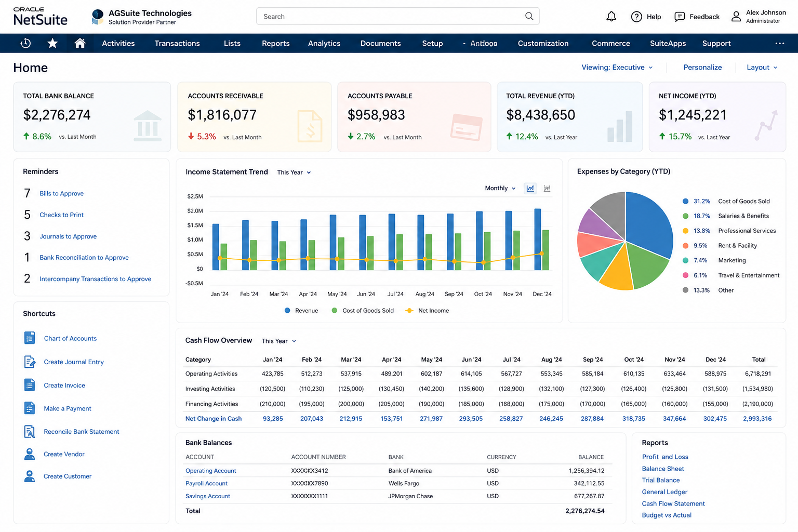The image size is (798, 532).
Task: Go to Home via house icon
Action: [79, 44]
